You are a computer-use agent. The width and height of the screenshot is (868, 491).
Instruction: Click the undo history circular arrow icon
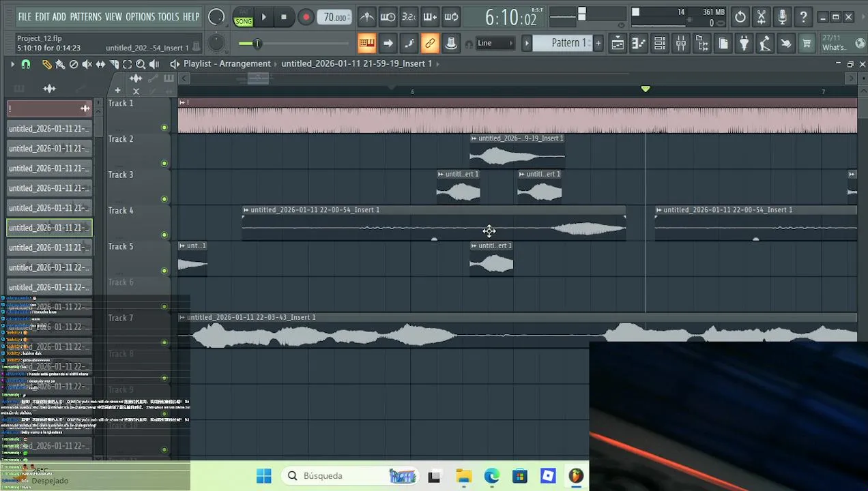coord(740,17)
